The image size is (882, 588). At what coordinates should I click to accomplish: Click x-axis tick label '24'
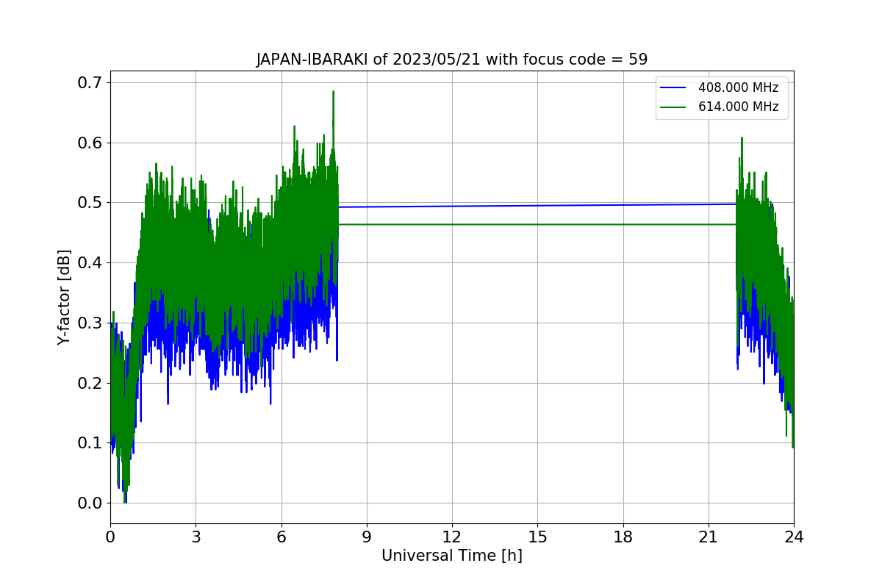(x=794, y=537)
